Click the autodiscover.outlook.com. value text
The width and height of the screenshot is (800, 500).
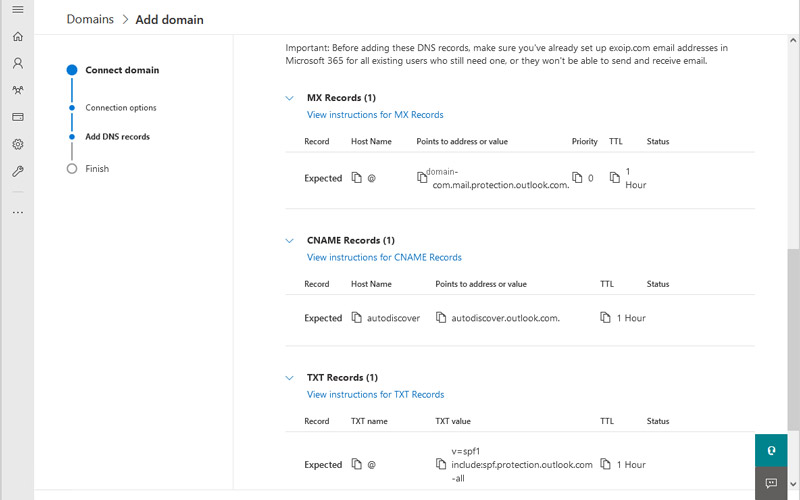505,318
